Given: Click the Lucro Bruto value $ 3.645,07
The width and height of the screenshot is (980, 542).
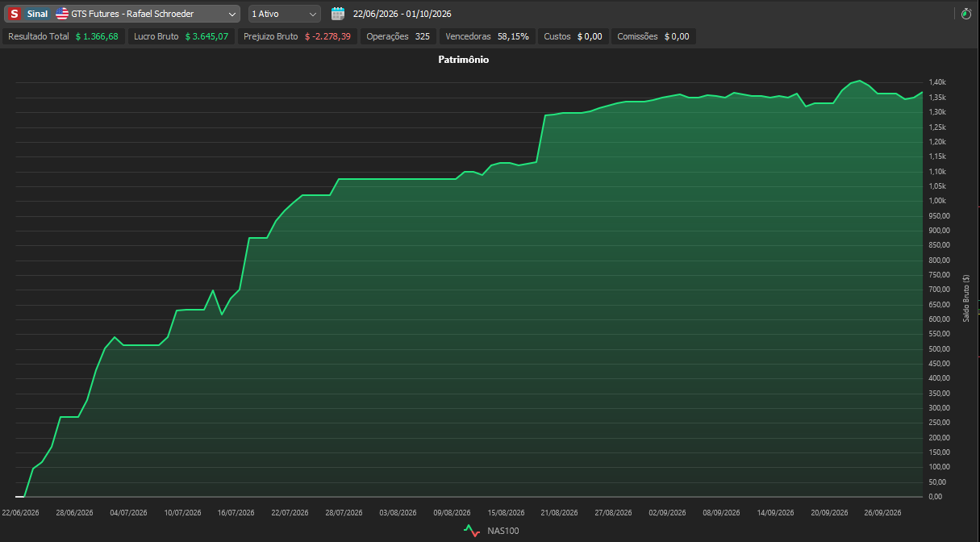Looking at the screenshot, I should click(x=206, y=36).
